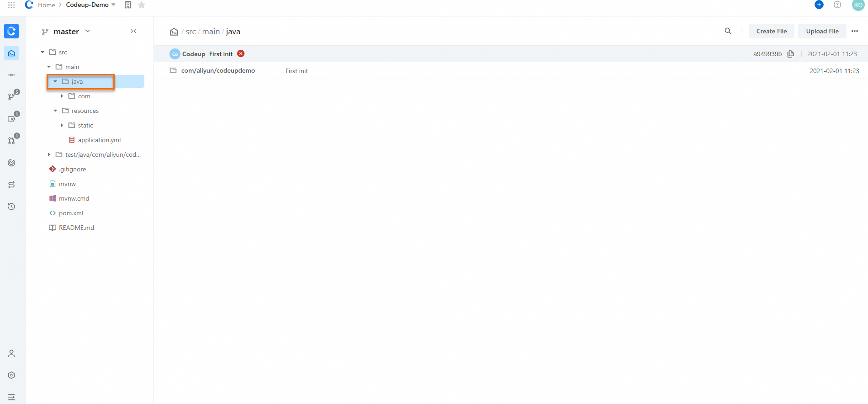Viewport: 868px width, 404px height.
Task: Search files with magnifier icon
Action: (x=728, y=31)
